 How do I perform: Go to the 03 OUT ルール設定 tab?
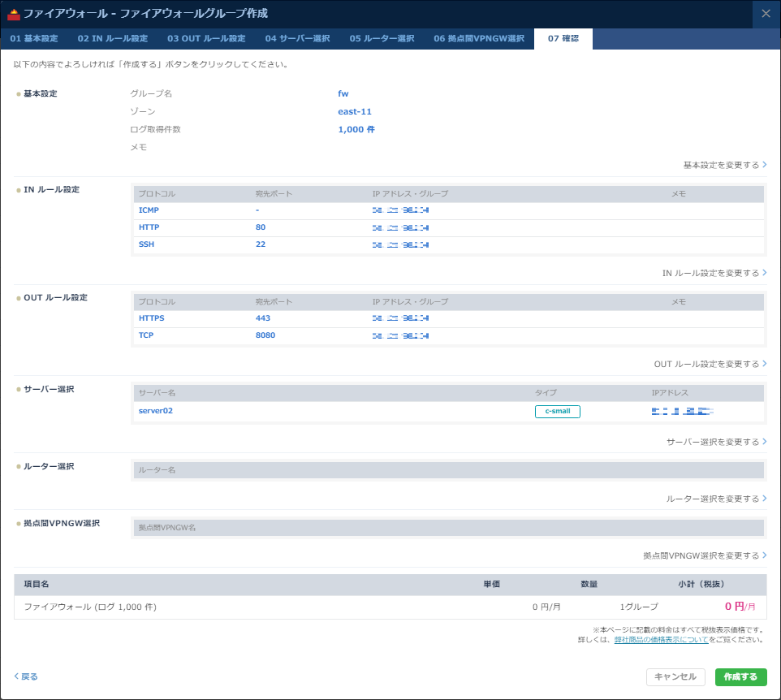point(206,39)
